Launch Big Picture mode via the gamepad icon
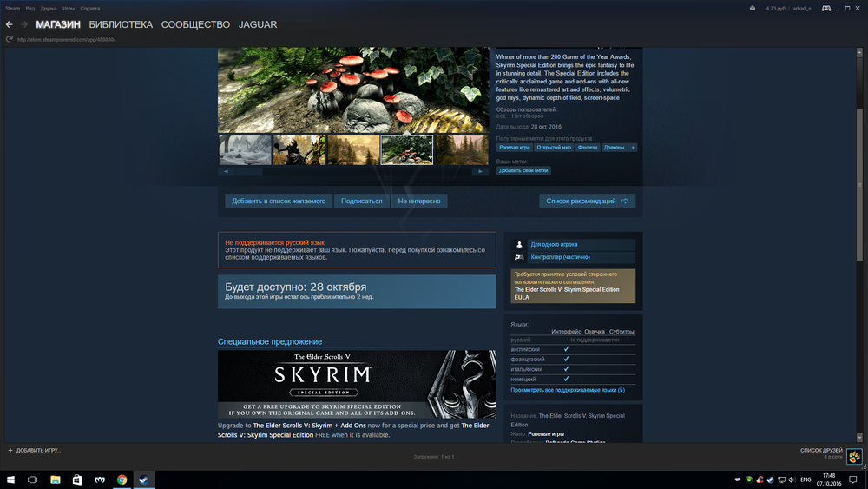Viewport: 868px width, 489px height. pos(826,9)
